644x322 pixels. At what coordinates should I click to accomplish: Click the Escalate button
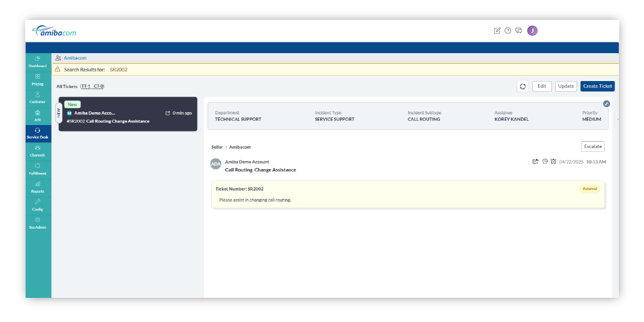[x=593, y=147]
